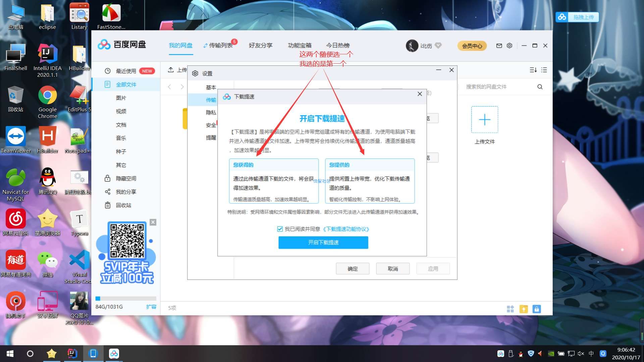Click 搜索我的网盘文件 search field
This screenshot has width=644, height=362.
pyautogui.click(x=499, y=87)
